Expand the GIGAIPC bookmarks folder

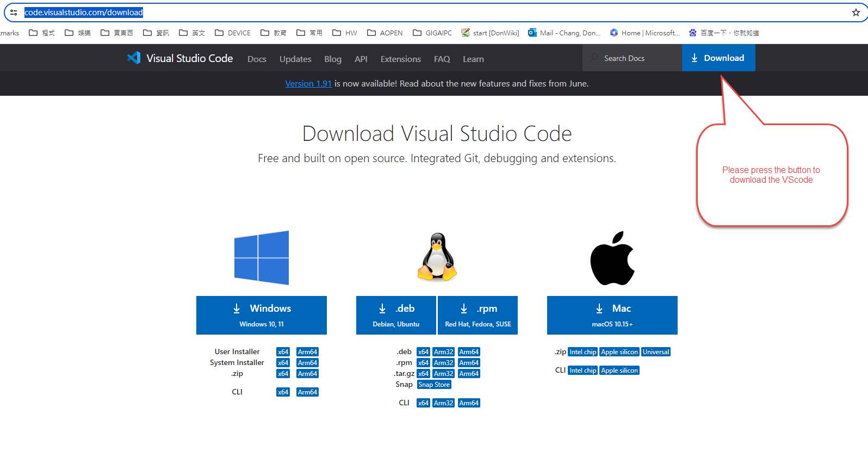click(x=432, y=33)
